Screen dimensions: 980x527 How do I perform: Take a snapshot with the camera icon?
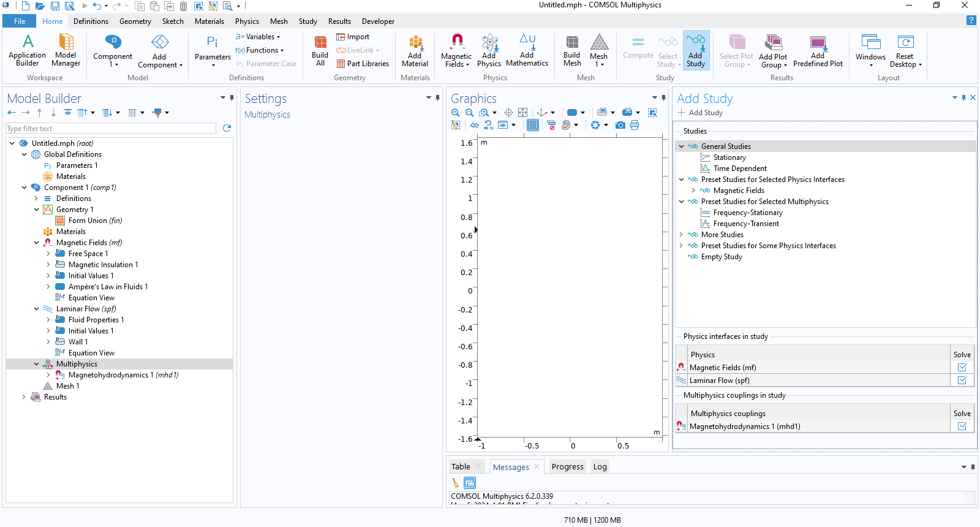coord(620,125)
